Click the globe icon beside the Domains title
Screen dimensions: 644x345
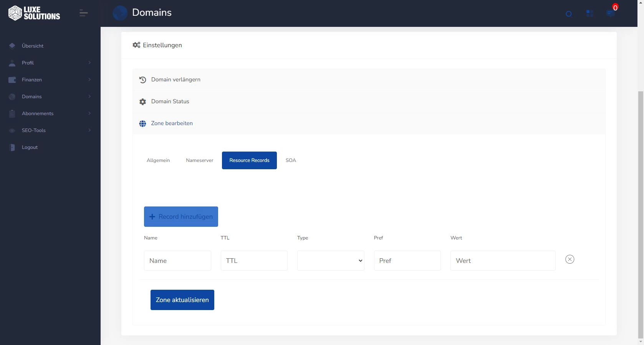click(120, 13)
